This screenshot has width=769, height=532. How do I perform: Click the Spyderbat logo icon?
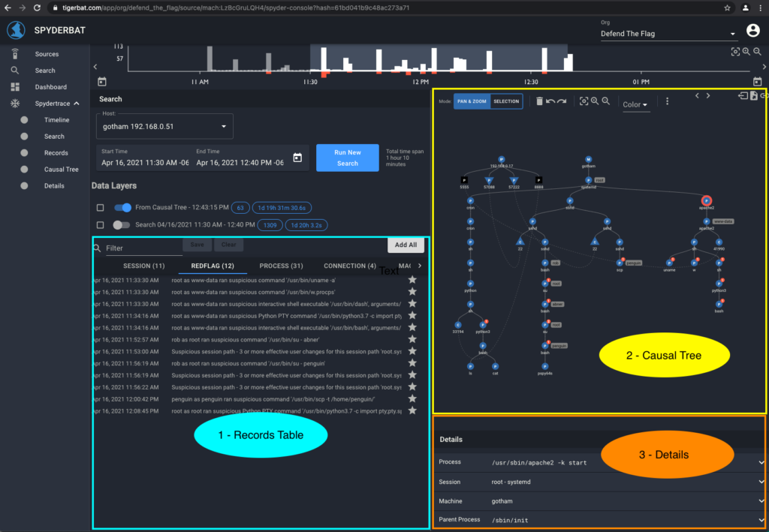coord(17,30)
